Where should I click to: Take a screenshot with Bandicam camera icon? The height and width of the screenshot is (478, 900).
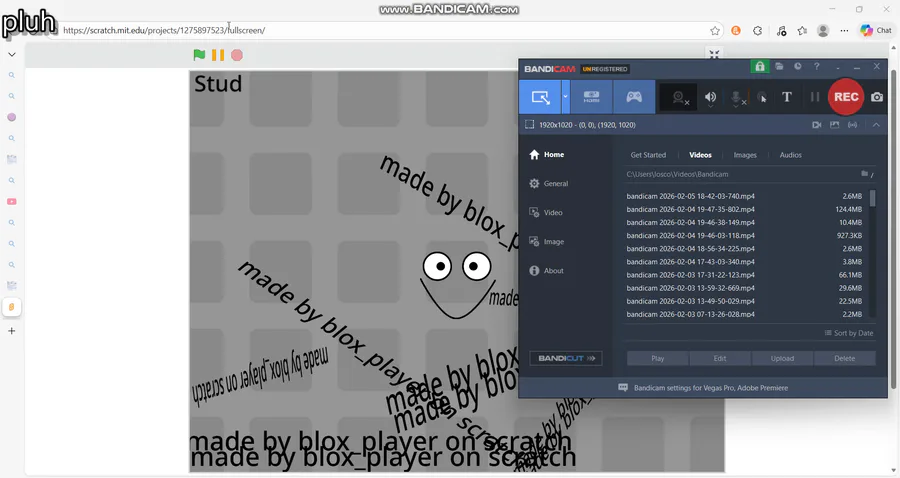point(877,97)
